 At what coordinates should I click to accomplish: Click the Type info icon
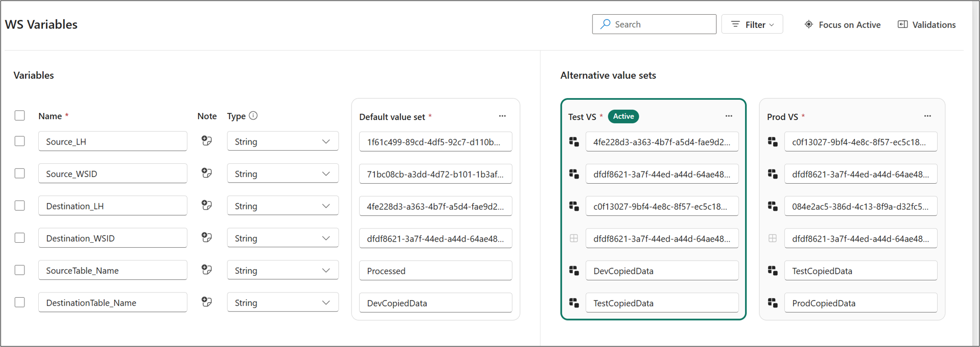[253, 115]
